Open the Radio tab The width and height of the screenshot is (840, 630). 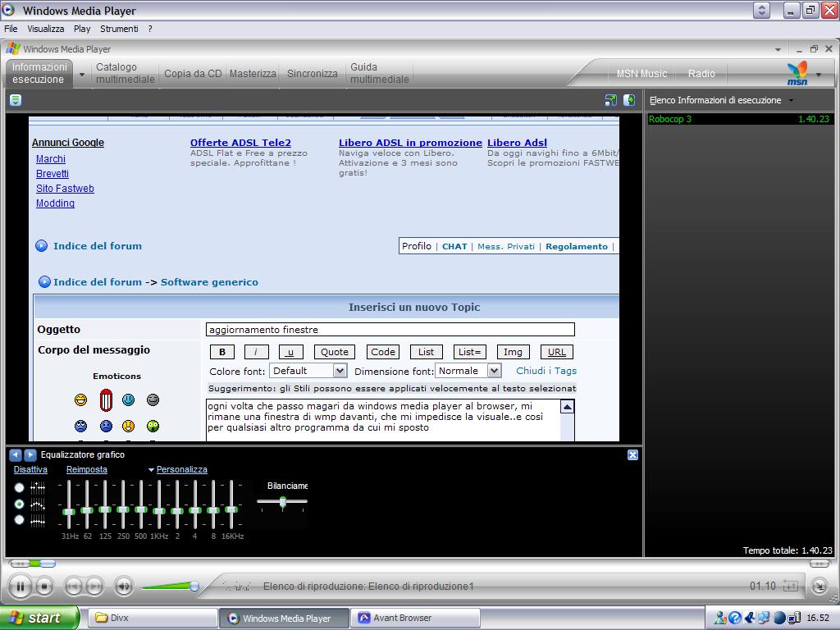click(701, 74)
